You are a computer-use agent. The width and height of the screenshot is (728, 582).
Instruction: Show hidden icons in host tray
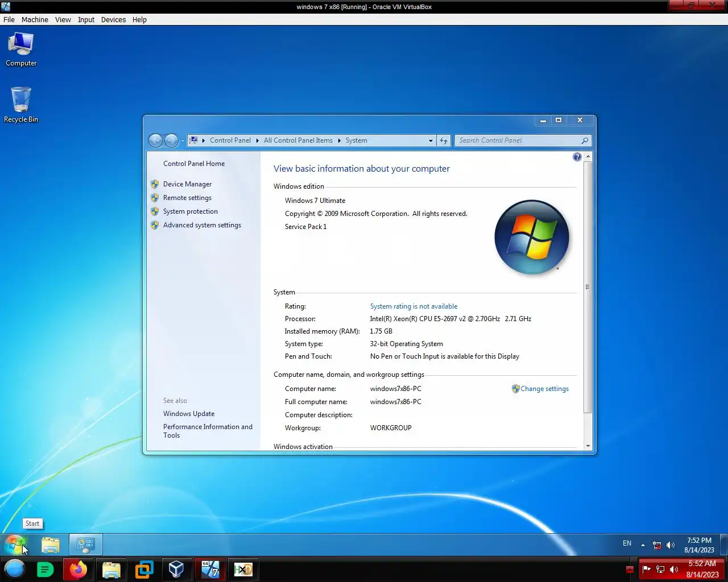(x=630, y=569)
